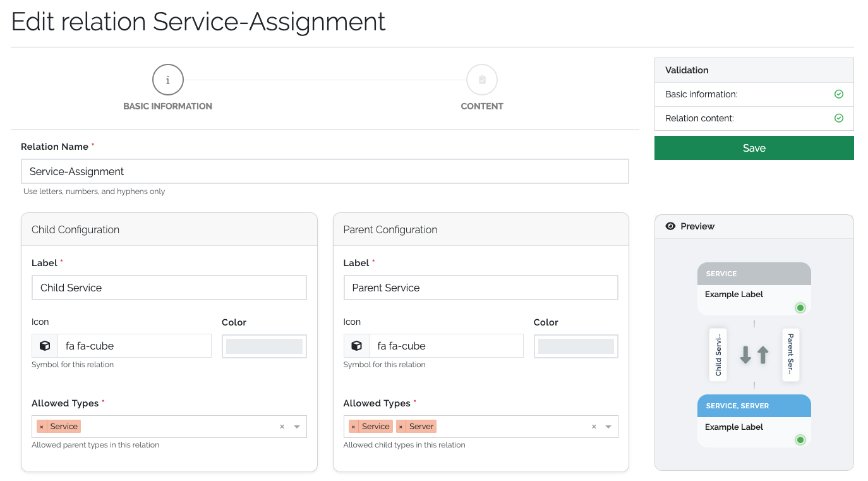
Task: Click the cube icon in Child Configuration
Action: (45, 346)
